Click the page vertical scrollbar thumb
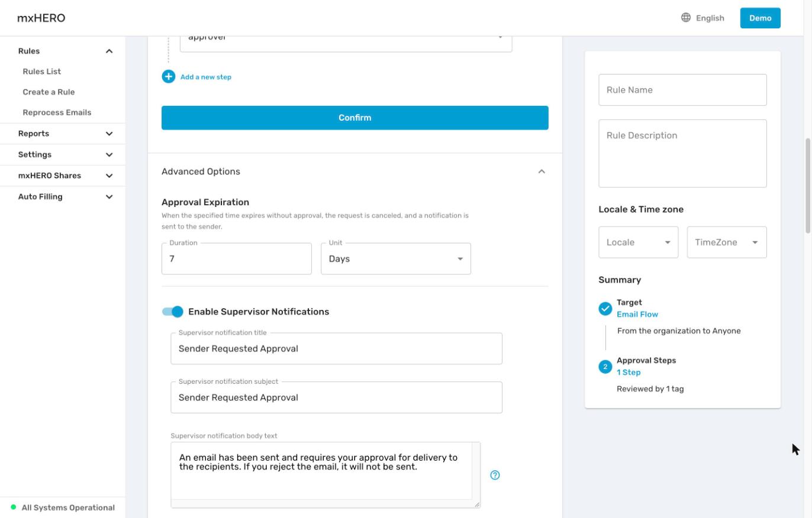This screenshot has width=812, height=518. point(808,186)
